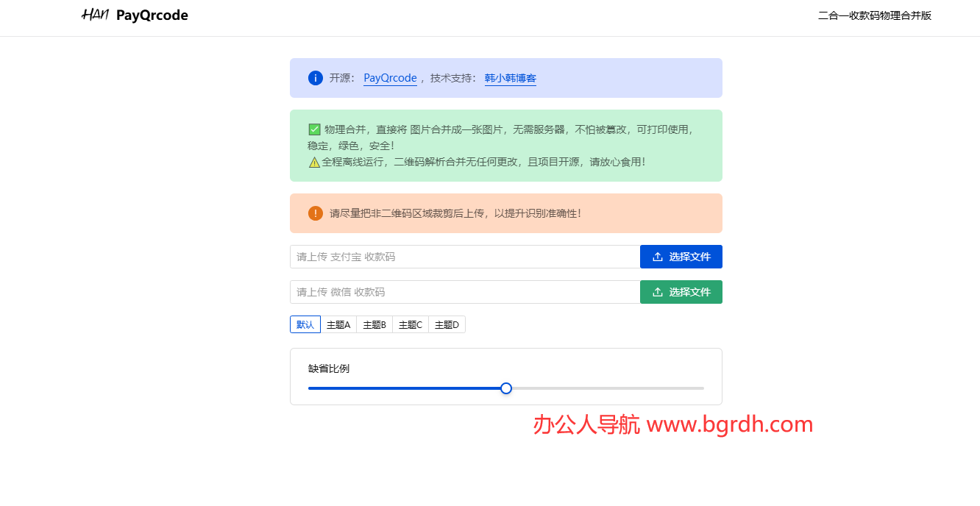980x506 pixels.
Task: Open the 韩小韩博客 technical support link
Action: pos(511,78)
